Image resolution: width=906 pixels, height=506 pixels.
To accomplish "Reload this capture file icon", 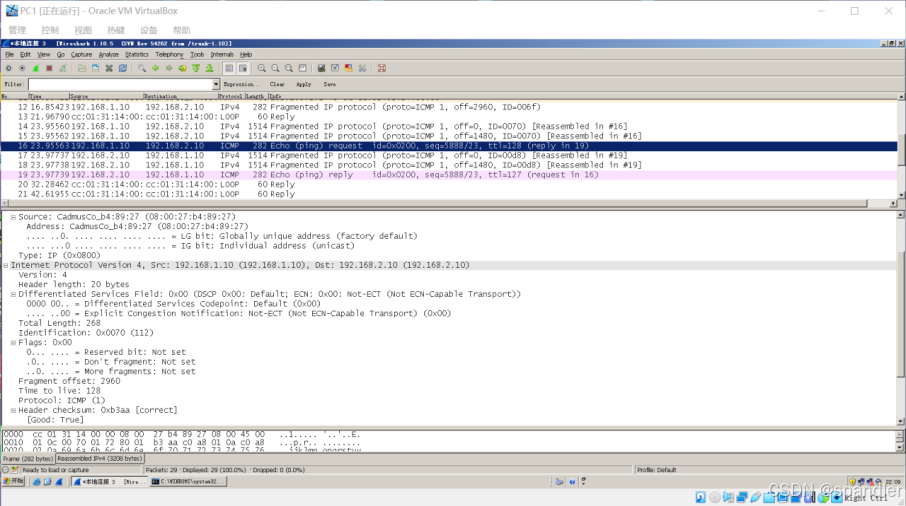I will pos(122,68).
